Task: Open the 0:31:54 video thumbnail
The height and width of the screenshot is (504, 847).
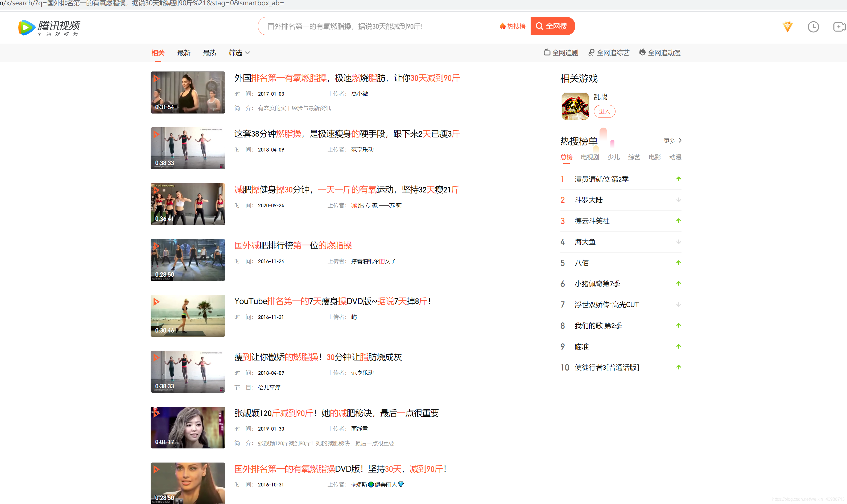Action: click(188, 93)
